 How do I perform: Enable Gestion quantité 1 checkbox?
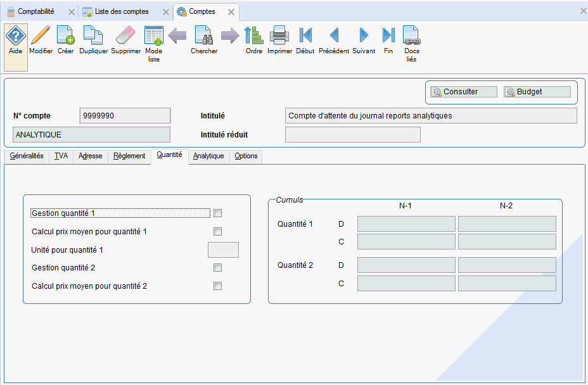[217, 213]
